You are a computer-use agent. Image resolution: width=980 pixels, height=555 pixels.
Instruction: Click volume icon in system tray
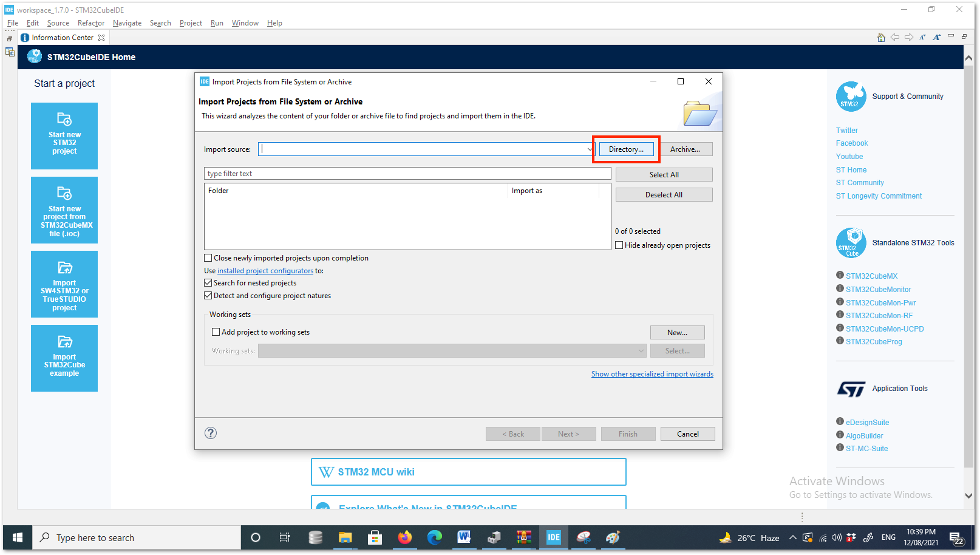coord(836,537)
